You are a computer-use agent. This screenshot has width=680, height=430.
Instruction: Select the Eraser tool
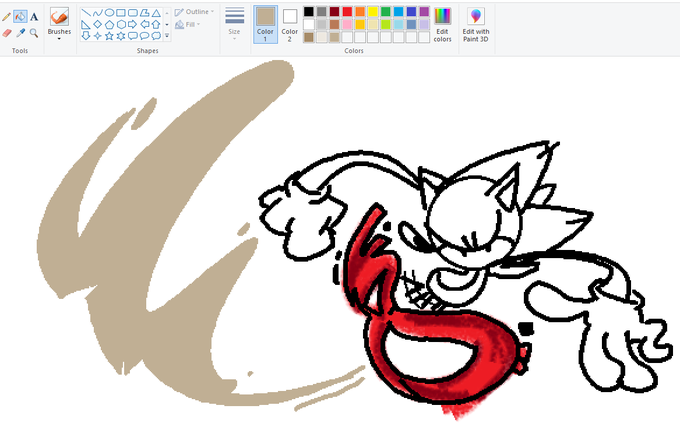(7, 33)
